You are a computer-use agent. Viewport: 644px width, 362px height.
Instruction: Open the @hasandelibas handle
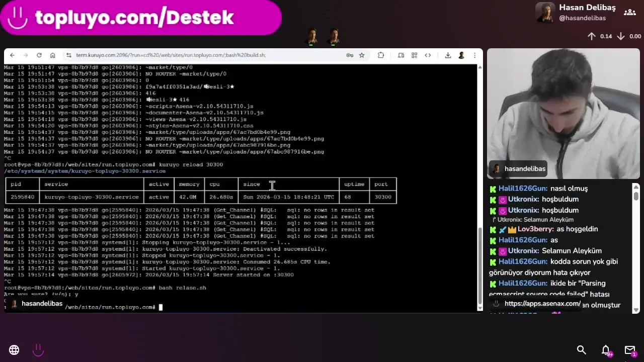pos(582,18)
